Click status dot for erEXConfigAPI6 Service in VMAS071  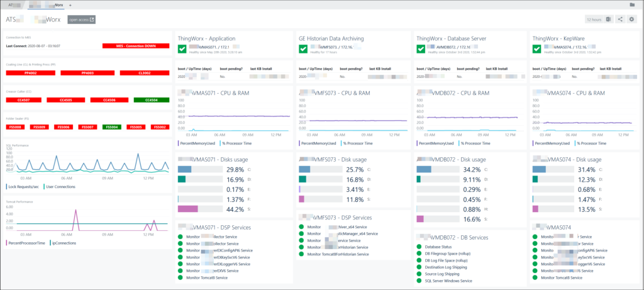(180, 250)
